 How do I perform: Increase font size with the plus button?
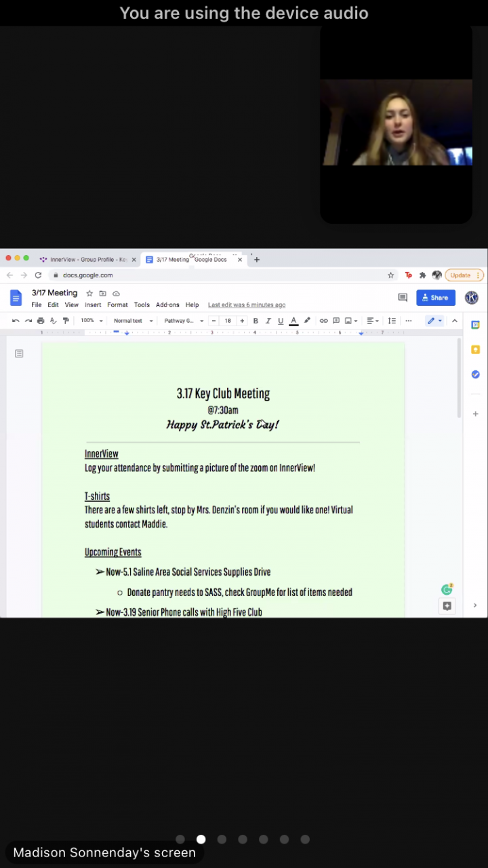tap(242, 321)
